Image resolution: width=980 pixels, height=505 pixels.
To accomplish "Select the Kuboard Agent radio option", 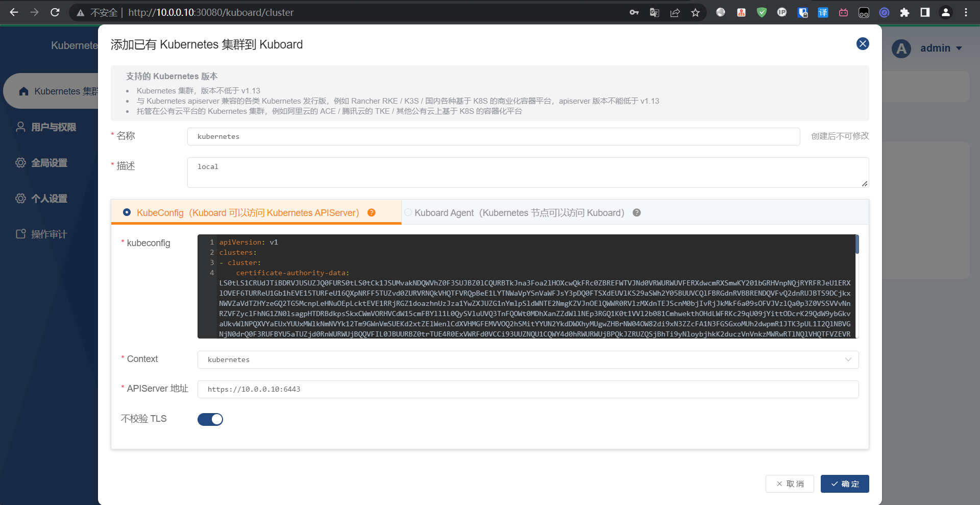I will pos(408,212).
